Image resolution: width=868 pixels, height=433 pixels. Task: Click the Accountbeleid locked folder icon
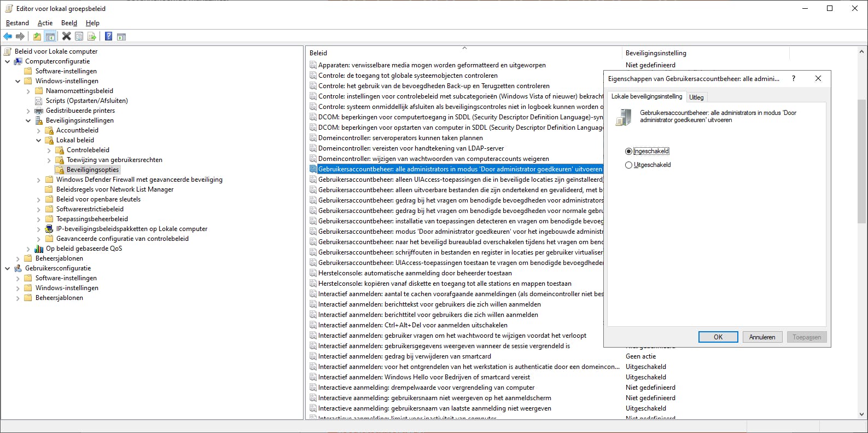[x=49, y=130]
